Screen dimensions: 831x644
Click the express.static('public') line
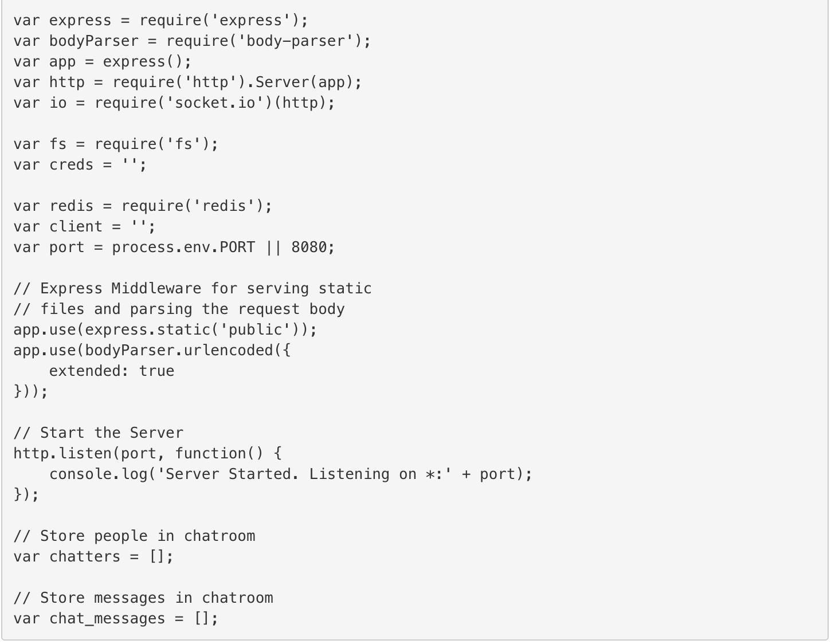tap(165, 330)
